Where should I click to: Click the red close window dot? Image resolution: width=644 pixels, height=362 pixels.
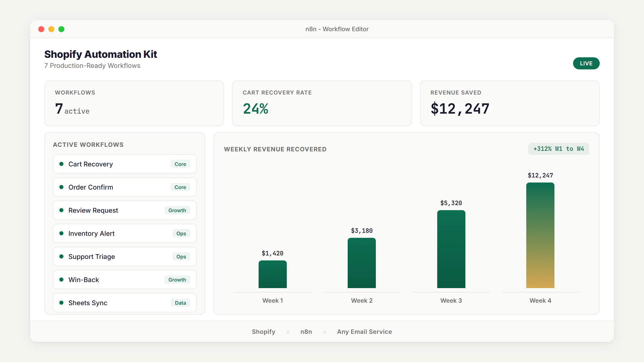[x=41, y=29]
